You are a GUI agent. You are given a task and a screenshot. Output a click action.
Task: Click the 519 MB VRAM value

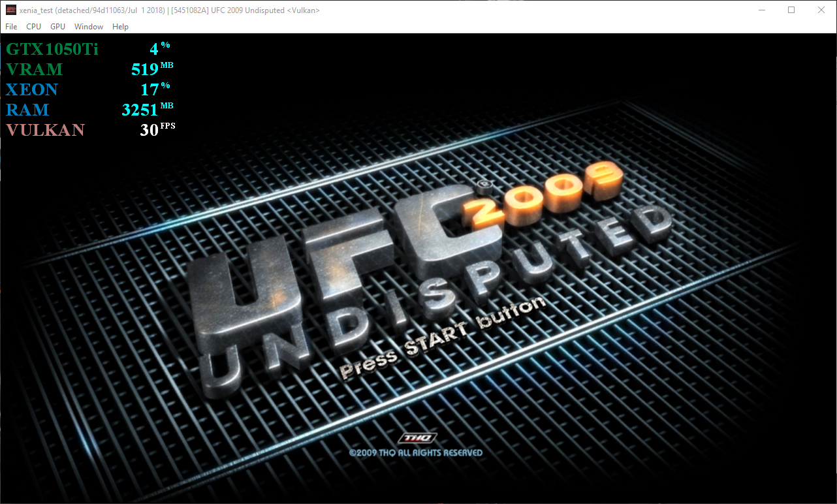tap(152, 69)
